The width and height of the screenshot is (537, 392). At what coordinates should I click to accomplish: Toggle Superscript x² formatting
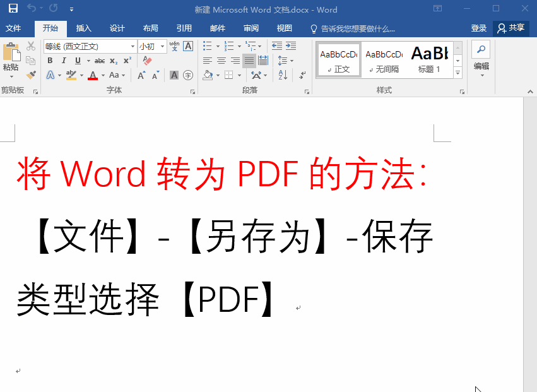(127, 61)
